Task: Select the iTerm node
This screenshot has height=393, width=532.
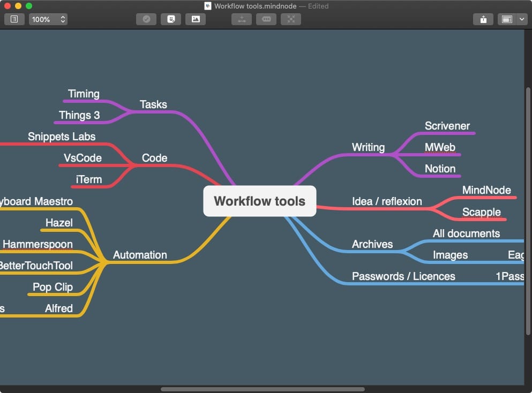Action: click(x=89, y=179)
